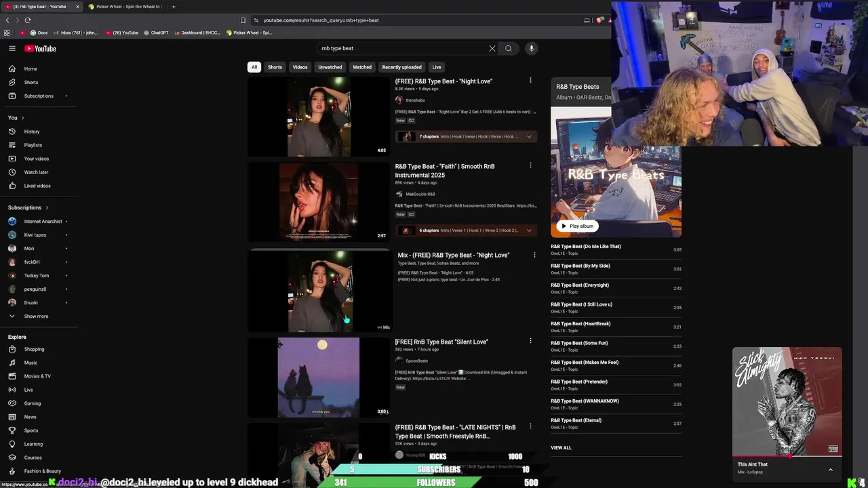Open the YouTube hamburger guide menu

click(12, 48)
